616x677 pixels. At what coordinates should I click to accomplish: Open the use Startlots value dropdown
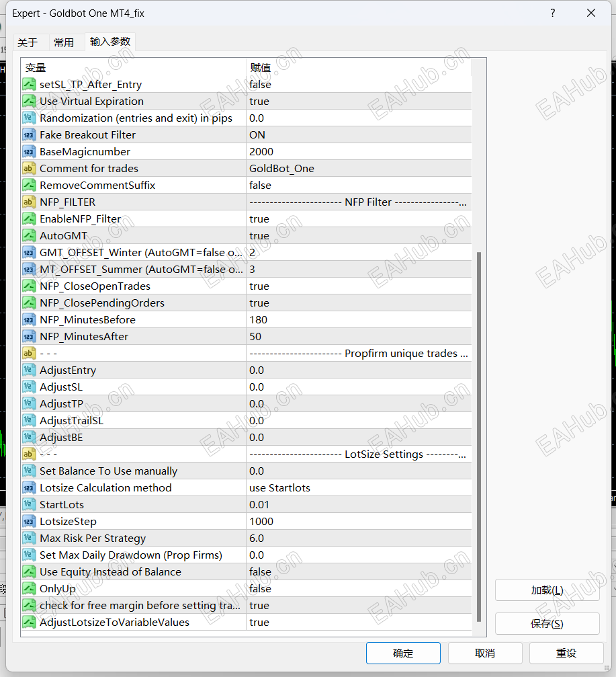[359, 488]
